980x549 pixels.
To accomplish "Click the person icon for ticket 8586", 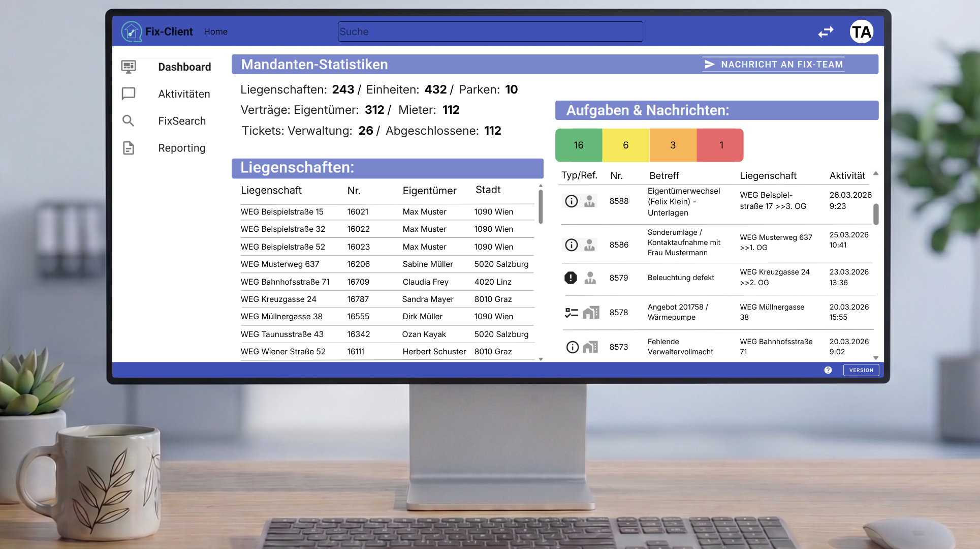I will coord(589,245).
